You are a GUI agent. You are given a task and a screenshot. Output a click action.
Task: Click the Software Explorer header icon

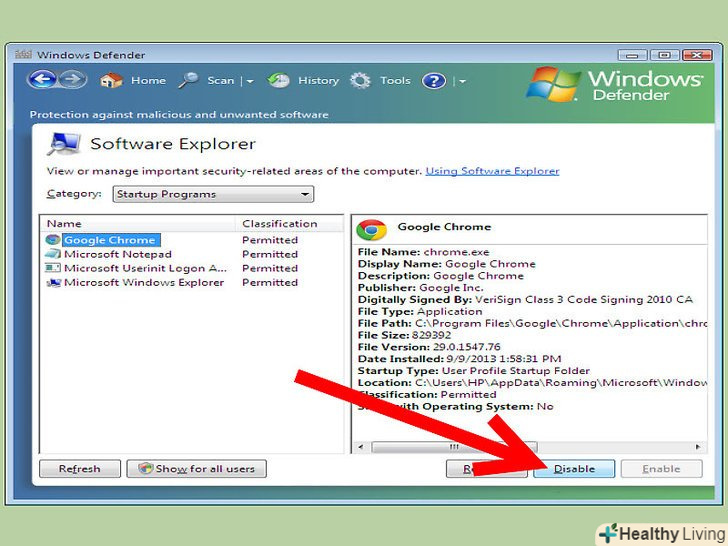64,144
